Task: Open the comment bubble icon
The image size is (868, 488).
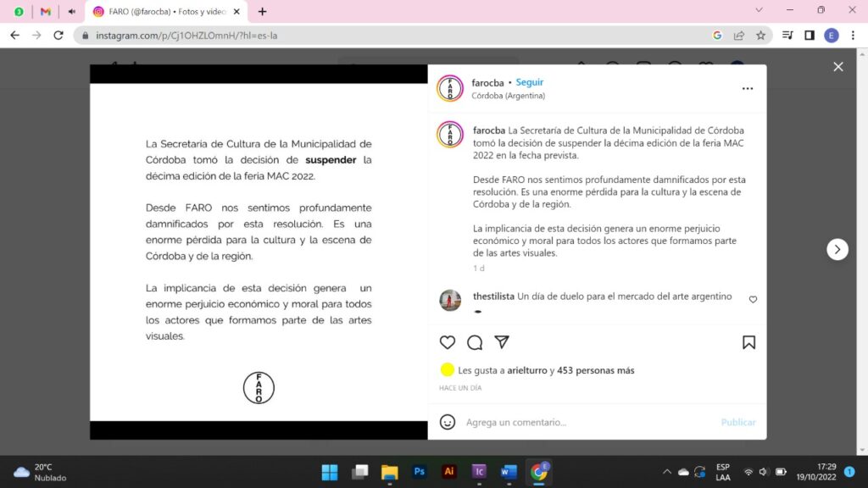Action: 475,342
